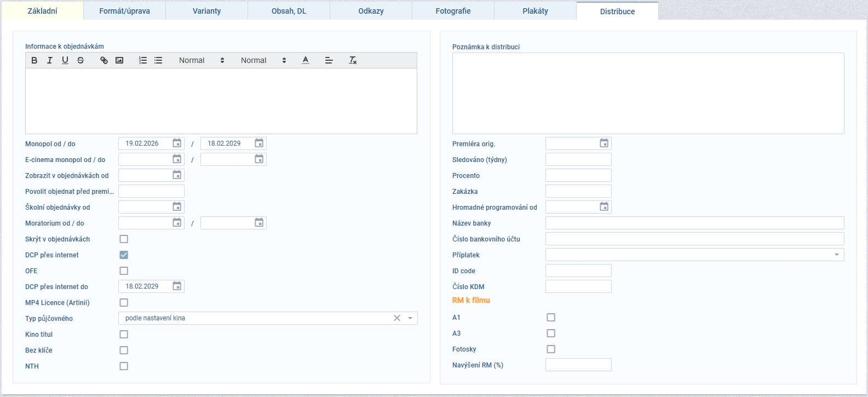
Task: Insert a hyperlink using the link icon
Action: [x=104, y=60]
